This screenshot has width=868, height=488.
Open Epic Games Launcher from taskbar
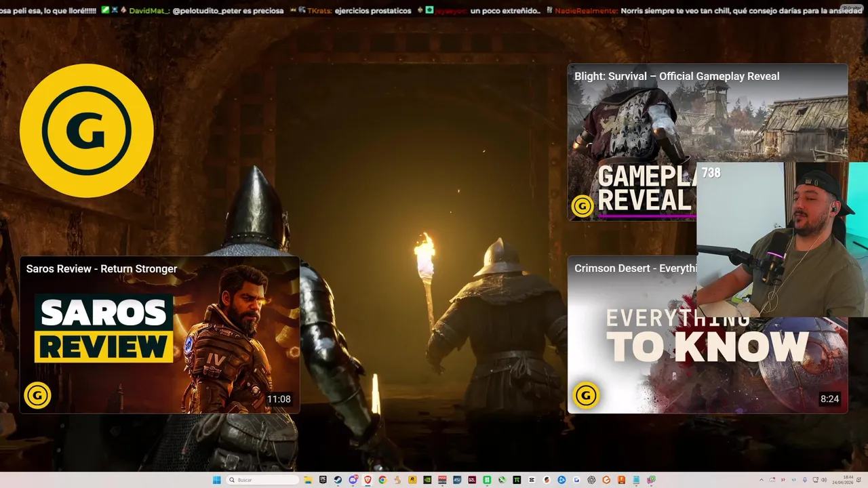coord(323,480)
